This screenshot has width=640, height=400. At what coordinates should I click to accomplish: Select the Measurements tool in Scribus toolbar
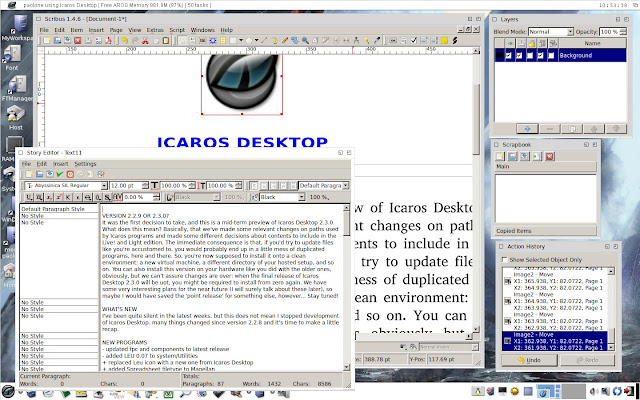click(356, 40)
